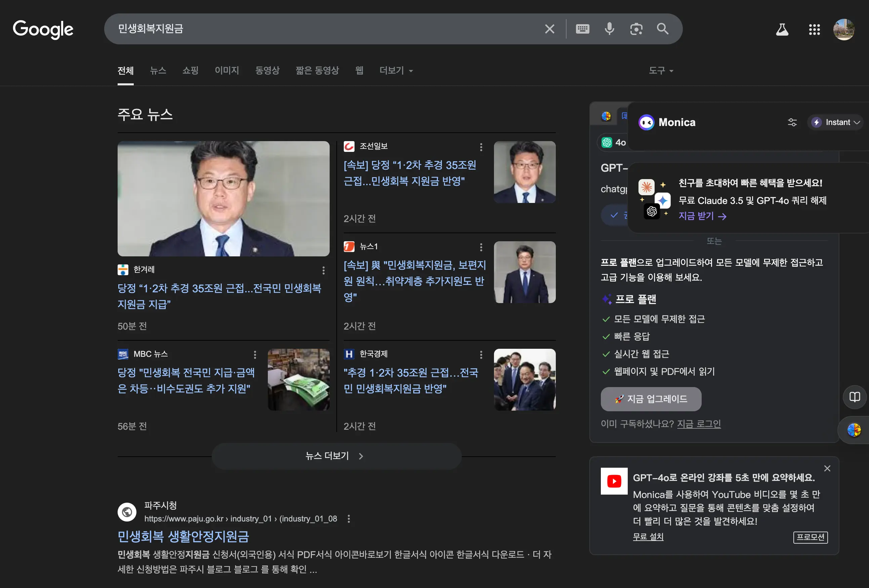869x588 pixels.
Task: Clear the search query with X icon
Action: click(549, 29)
